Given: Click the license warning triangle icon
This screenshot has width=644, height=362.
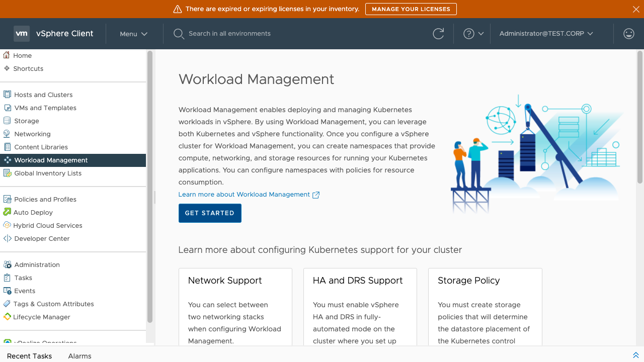Looking at the screenshot, I should (177, 9).
